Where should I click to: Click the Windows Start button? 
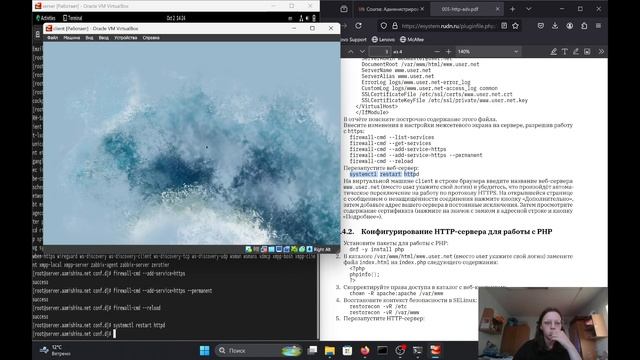[x=204, y=350]
